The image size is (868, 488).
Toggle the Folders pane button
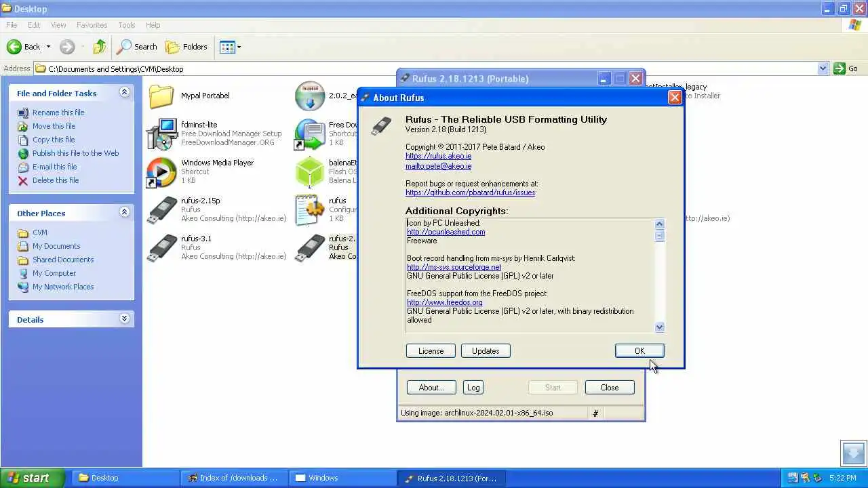186,47
